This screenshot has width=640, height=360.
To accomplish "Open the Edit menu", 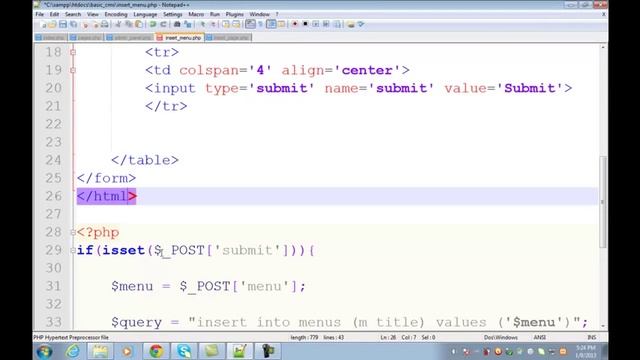I will coord(54,14).
